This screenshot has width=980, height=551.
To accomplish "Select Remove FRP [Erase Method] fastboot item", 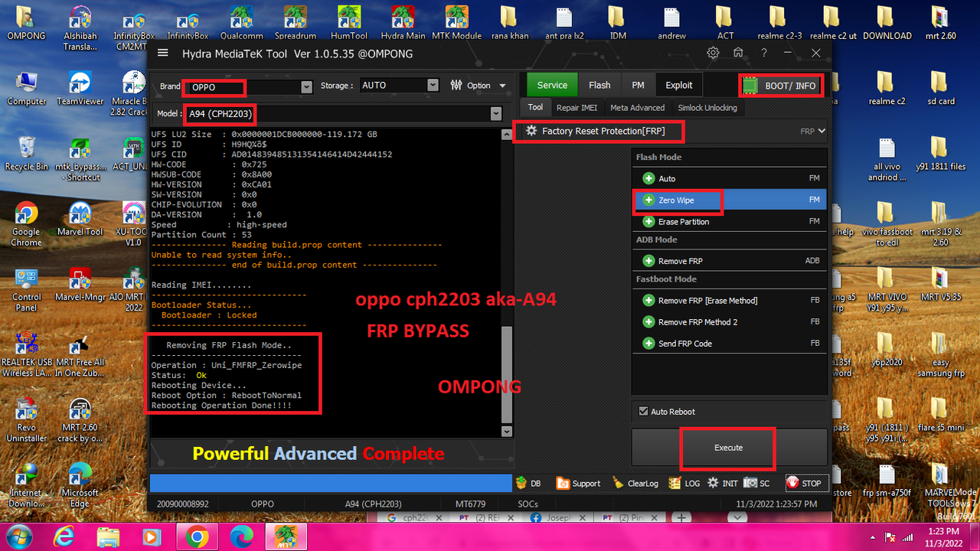I will coord(729,301).
